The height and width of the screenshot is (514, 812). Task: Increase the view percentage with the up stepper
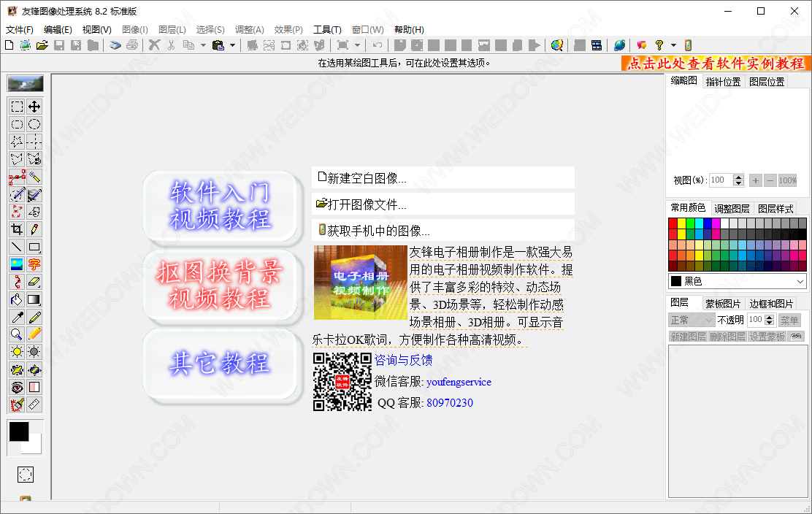[x=739, y=177]
